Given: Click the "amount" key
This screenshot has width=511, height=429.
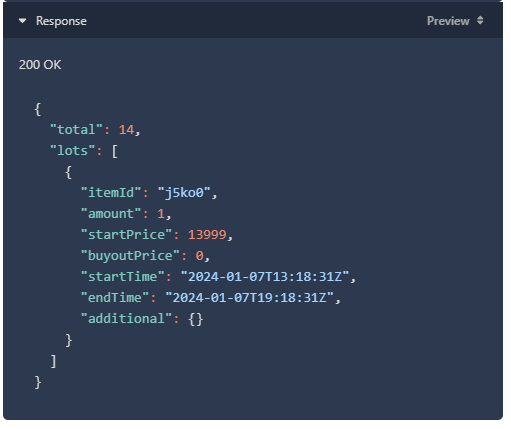Looking at the screenshot, I should pyautogui.click(x=111, y=214).
